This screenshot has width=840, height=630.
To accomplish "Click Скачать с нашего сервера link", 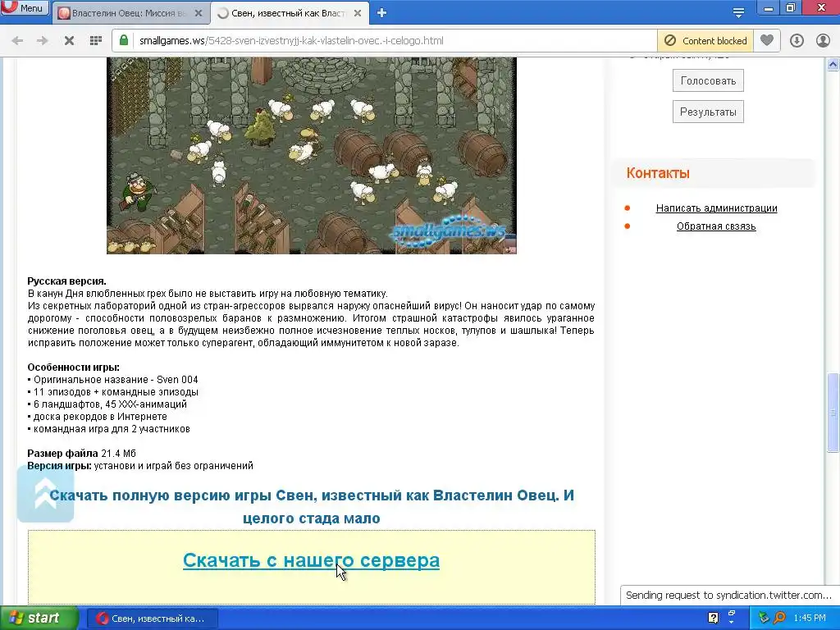I will coord(311,560).
